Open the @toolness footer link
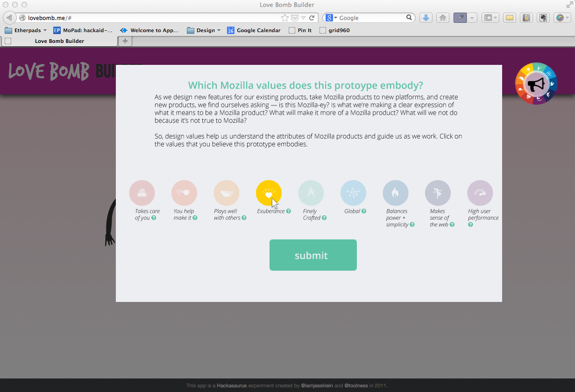The image size is (575, 392). tap(356, 386)
